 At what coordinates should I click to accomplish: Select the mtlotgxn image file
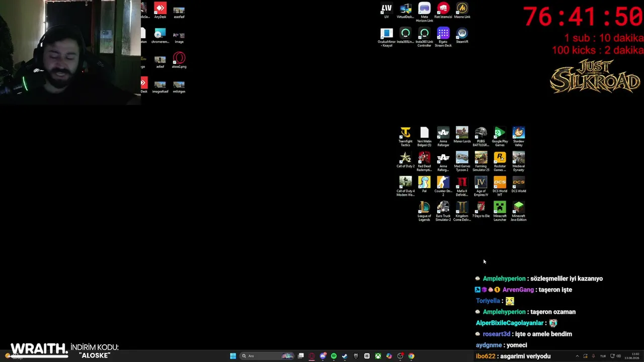click(x=179, y=86)
